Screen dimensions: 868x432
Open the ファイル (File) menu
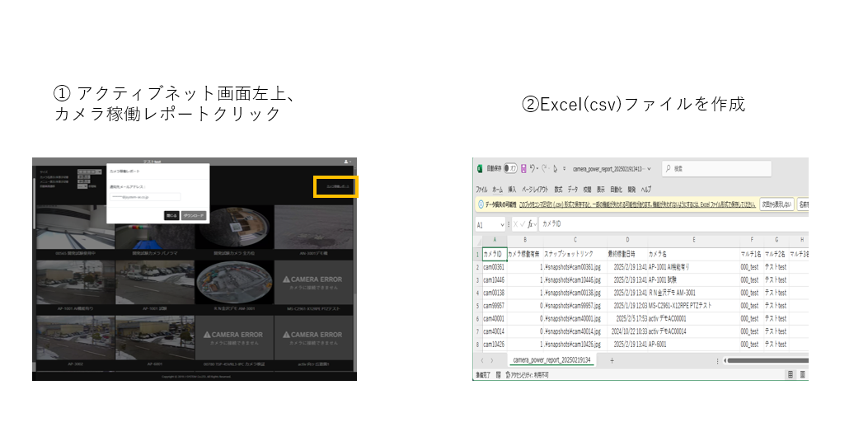pyautogui.click(x=481, y=190)
